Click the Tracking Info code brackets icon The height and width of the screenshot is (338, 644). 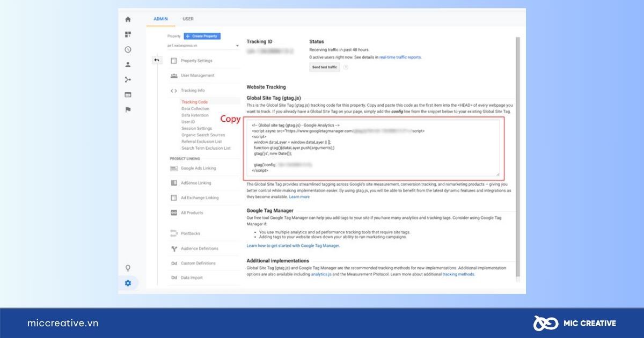(x=174, y=91)
